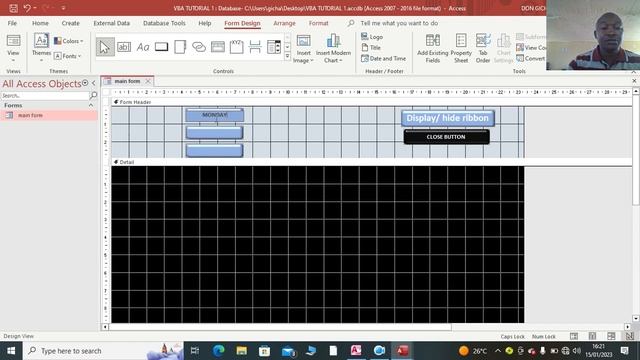
Task: Switch to the Create tab
Action: pyautogui.click(x=71, y=23)
